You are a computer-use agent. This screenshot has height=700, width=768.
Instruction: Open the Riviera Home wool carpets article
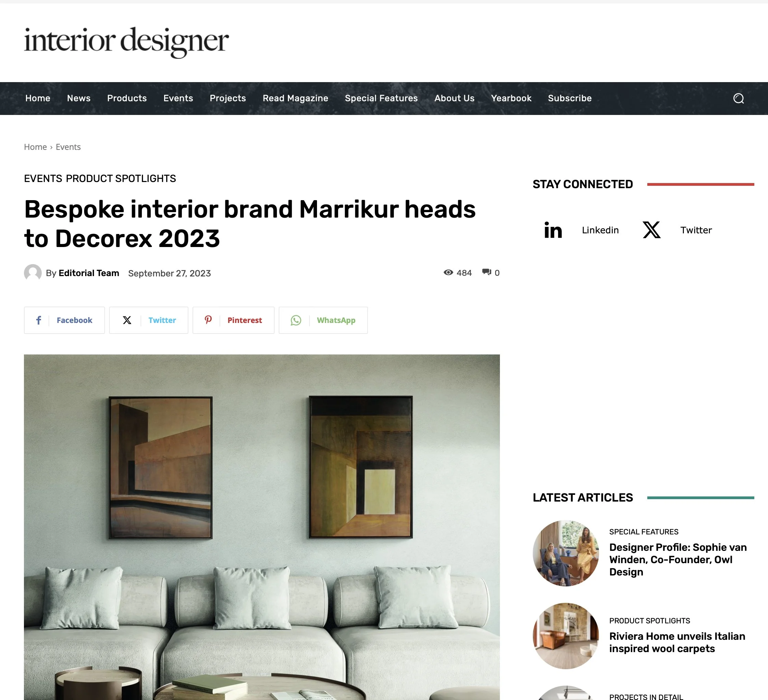677,643
